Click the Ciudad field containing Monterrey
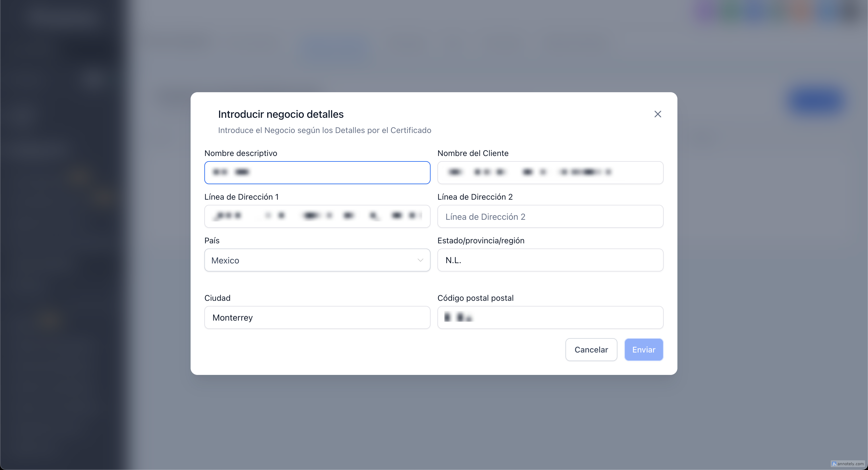 click(317, 317)
